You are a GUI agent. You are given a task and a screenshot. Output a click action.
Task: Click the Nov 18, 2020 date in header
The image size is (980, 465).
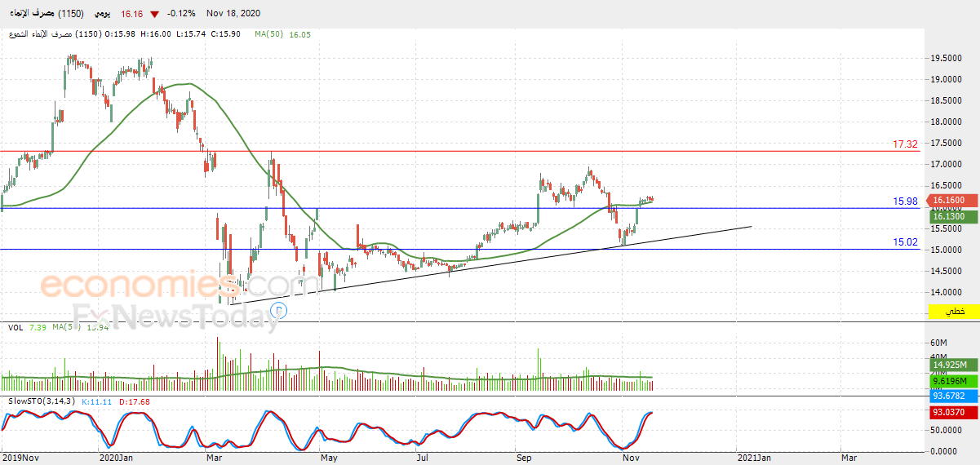coord(233,14)
